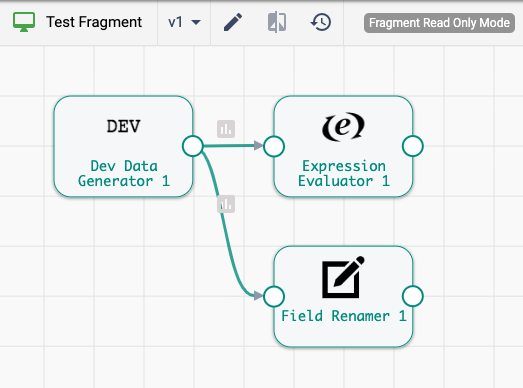Screen dimensions: 523x388
Task: Click the DEV icon in the generator stage
Action: (x=123, y=126)
